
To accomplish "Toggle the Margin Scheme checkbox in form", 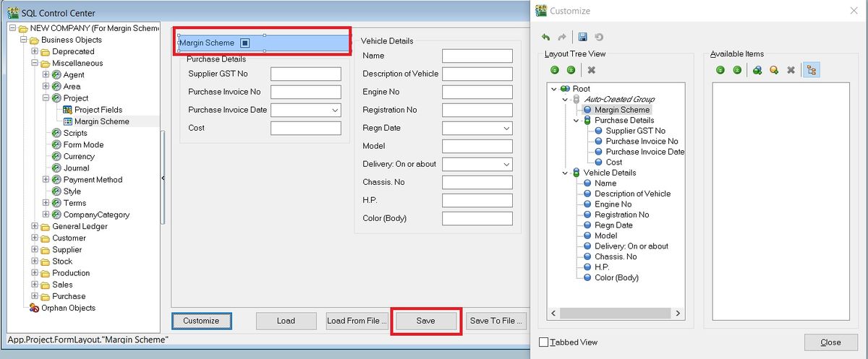I will 245,43.
